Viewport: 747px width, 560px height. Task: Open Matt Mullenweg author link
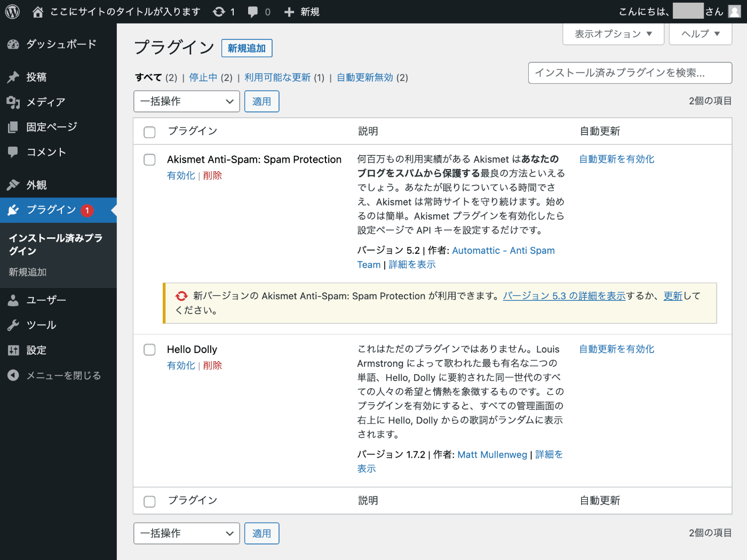pos(492,454)
